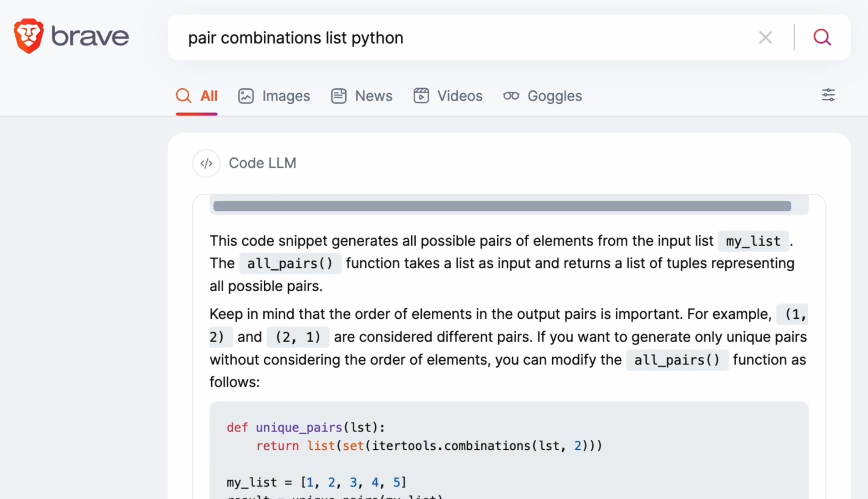Screen dimensions: 868x499
Task: Click 'def unique_pairs(lst):' code line
Action: point(306,427)
